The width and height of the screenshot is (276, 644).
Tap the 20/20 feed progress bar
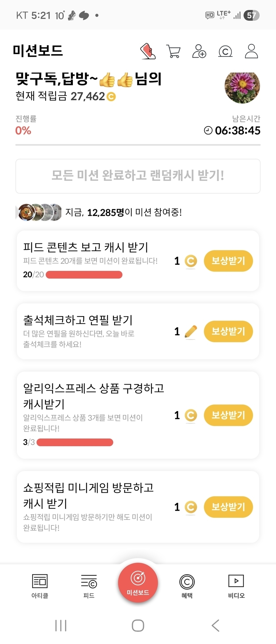pyautogui.click(x=84, y=275)
